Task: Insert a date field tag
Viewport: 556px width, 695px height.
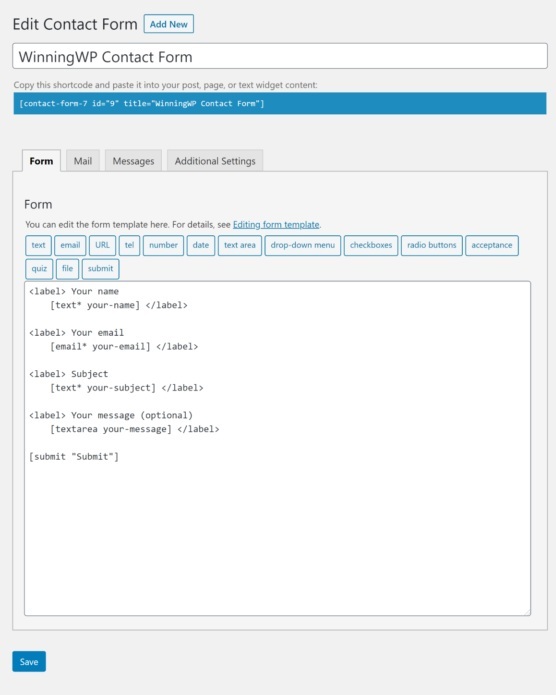Action: tap(201, 245)
